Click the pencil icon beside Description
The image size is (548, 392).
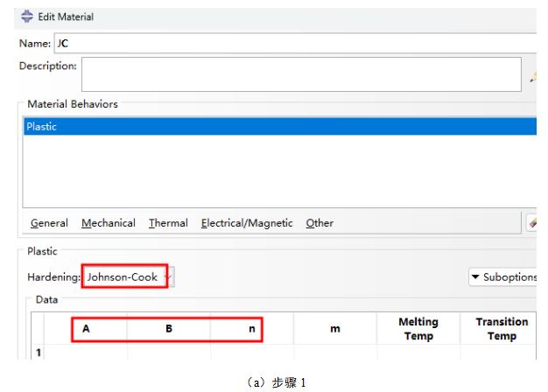(532, 77)
